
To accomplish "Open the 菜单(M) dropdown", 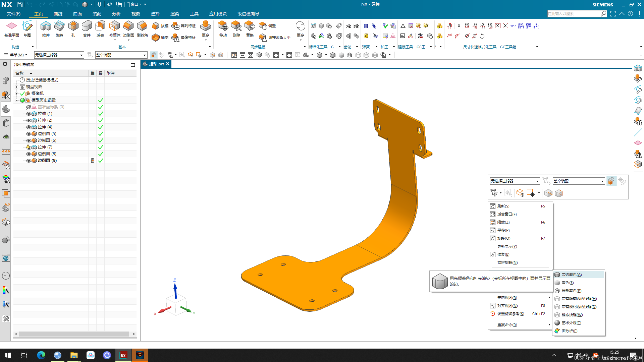I will pyautogui.click(x=16, y=55).
